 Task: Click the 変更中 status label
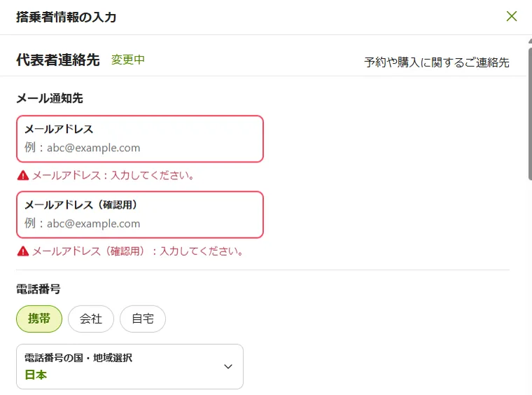coord(128,60)
